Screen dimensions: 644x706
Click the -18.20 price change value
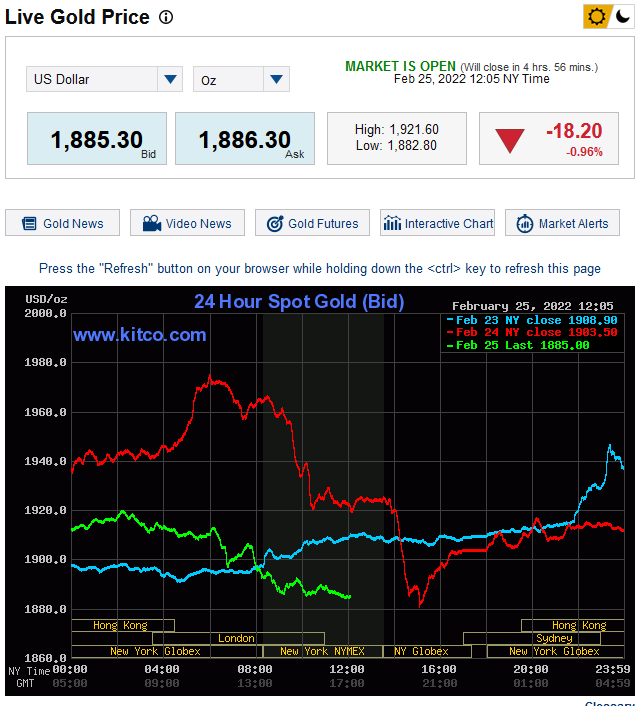tap(574, 131)
